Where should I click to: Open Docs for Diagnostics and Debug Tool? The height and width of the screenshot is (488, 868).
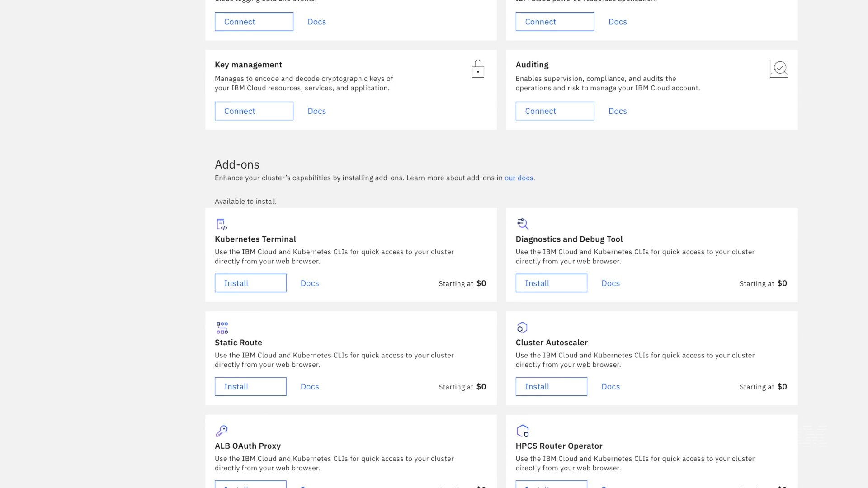610,283
